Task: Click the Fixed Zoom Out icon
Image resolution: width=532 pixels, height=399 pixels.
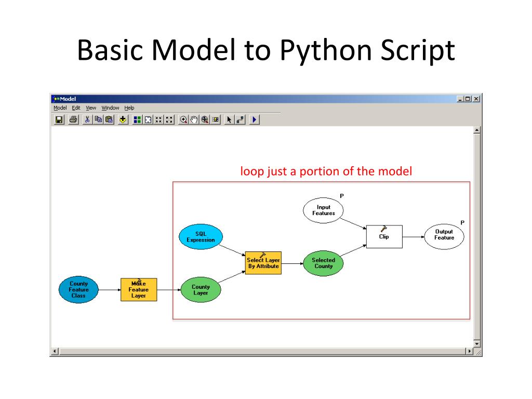Action: (169, 120)
